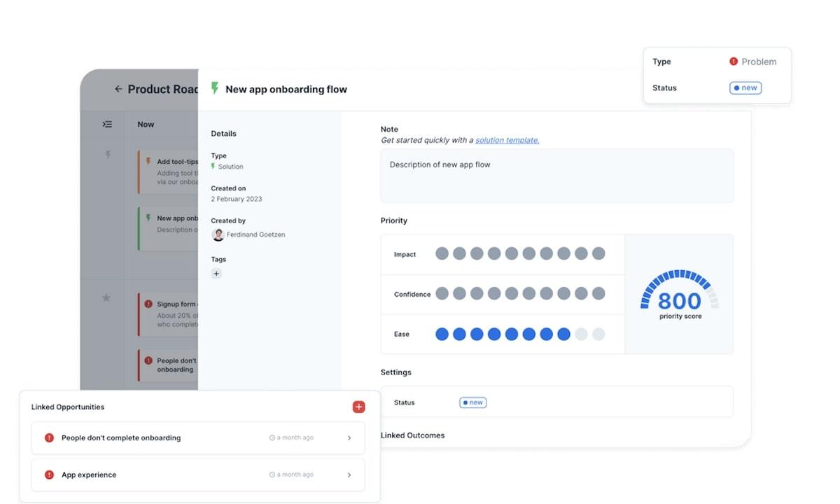Screen dimensions: 840x504
Task: Click the Note description text field
Action: tap(556, 176)
